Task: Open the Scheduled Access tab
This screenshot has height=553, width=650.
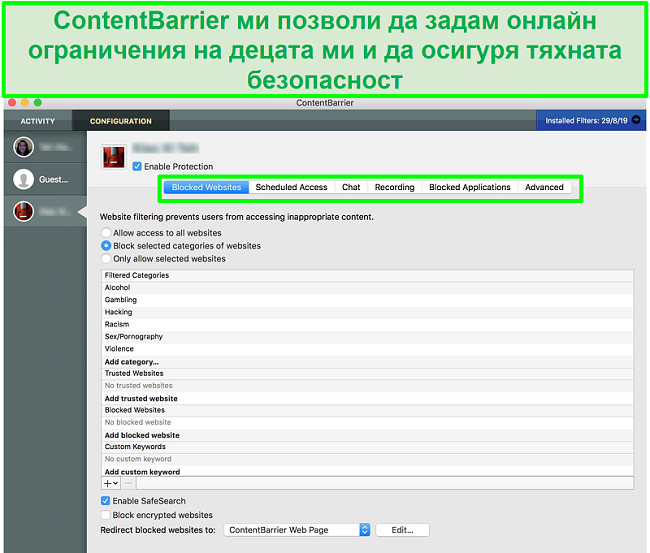Action: click(x=291, y=187)
